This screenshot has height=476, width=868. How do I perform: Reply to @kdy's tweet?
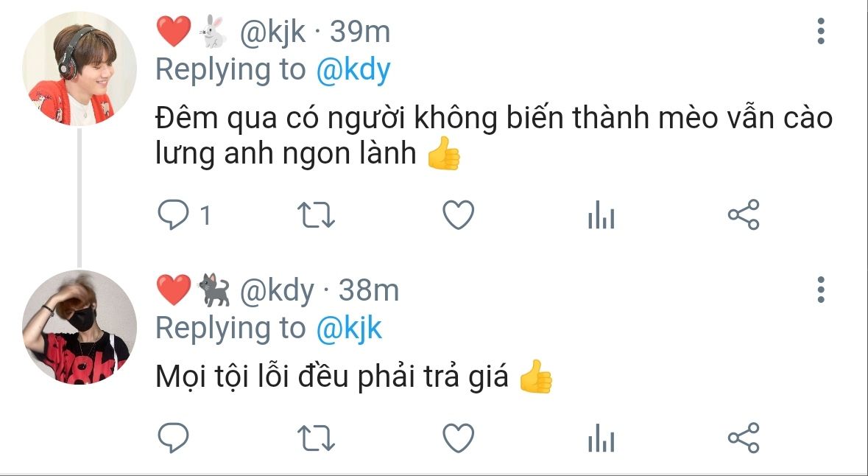pos(173,438)
